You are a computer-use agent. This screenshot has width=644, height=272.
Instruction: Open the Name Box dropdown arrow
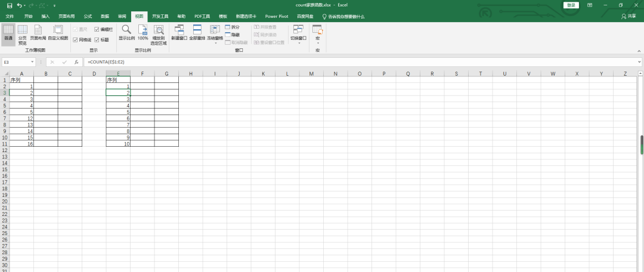[x=32, y=62]
